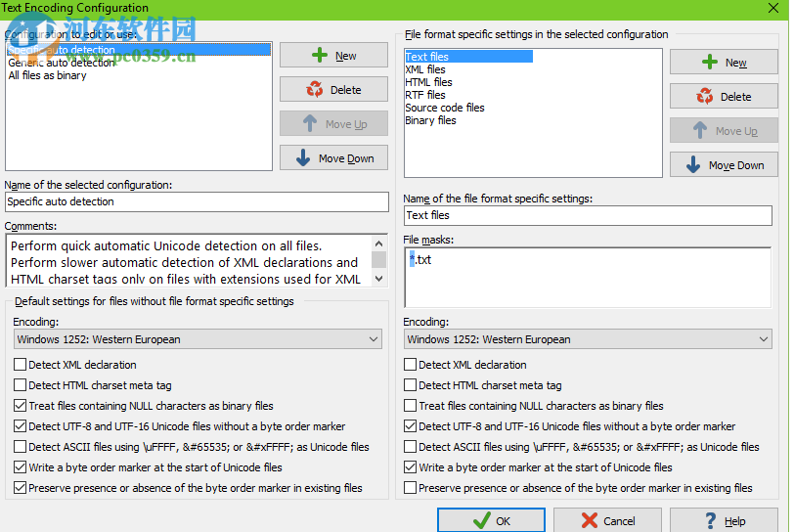Add a New file format setting
794x532 pixels.
pos(724,63)
